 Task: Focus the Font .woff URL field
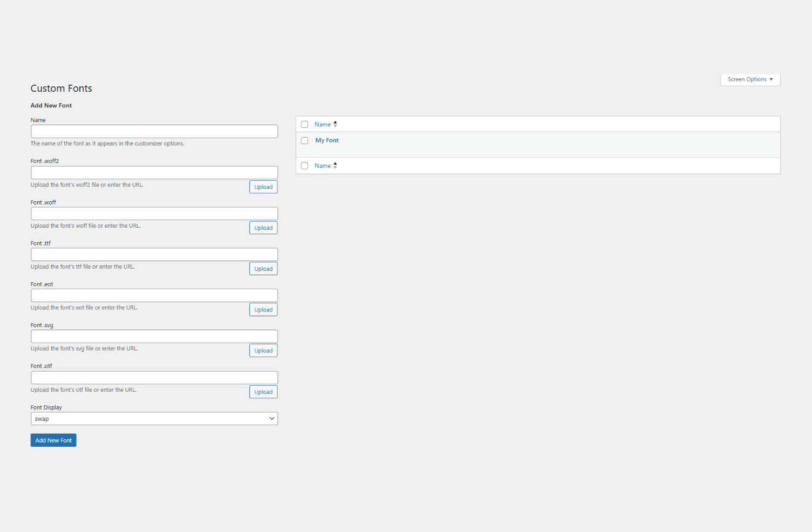click(x=154, y=214)
